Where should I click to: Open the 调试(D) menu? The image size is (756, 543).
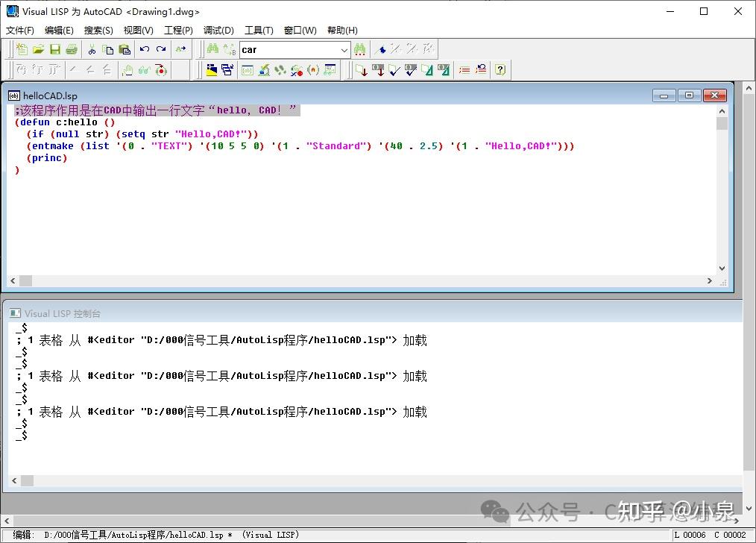pos(218,30)
